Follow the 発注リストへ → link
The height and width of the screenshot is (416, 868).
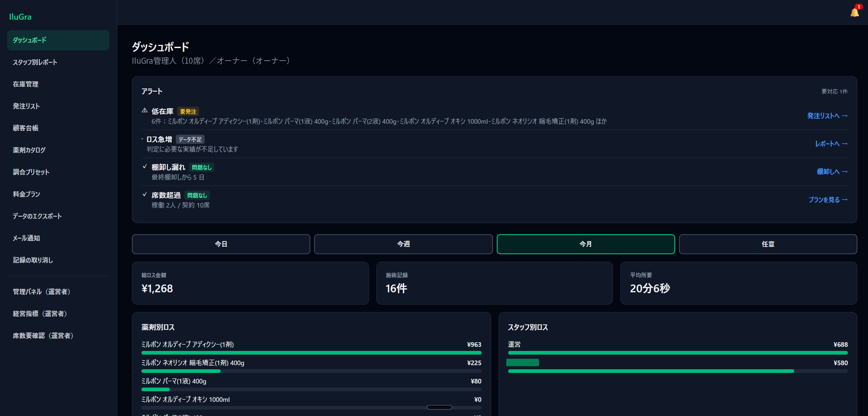pos(827,116)
